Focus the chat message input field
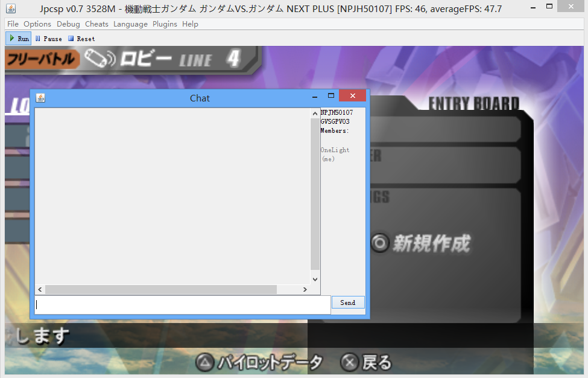 pyautogui.click(x=183, y=305)
